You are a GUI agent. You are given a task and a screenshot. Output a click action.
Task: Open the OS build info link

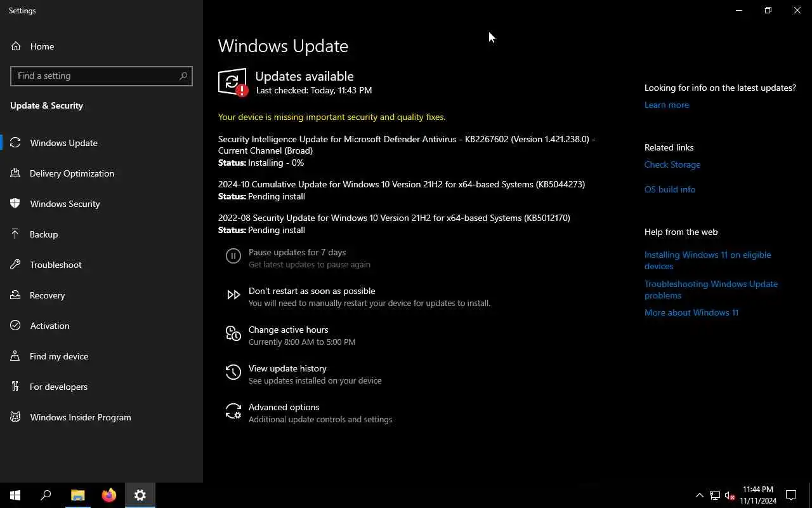[x=670, y=189]
